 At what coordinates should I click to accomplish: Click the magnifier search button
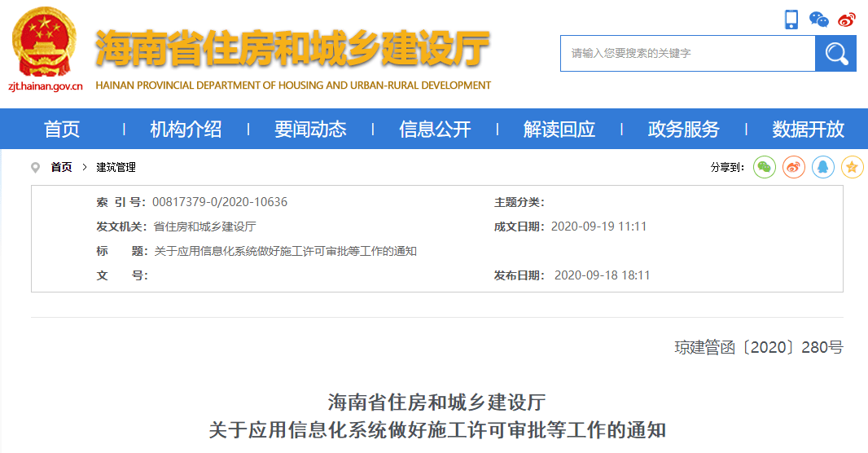tap(835, 54)
